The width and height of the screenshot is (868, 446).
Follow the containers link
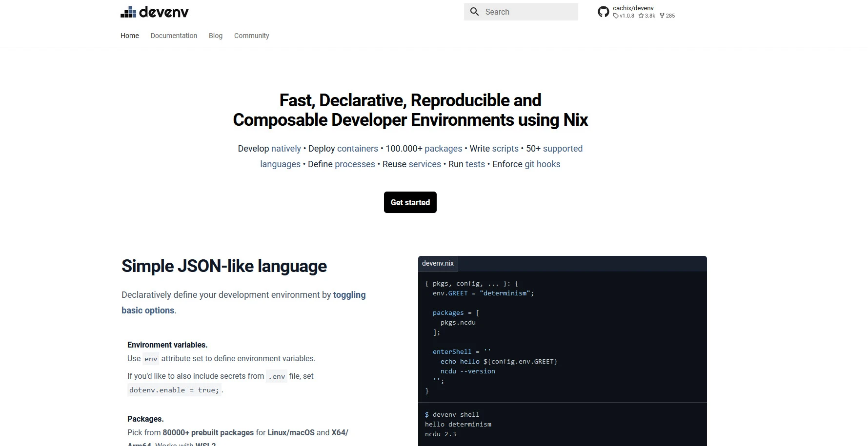[358, 149]
